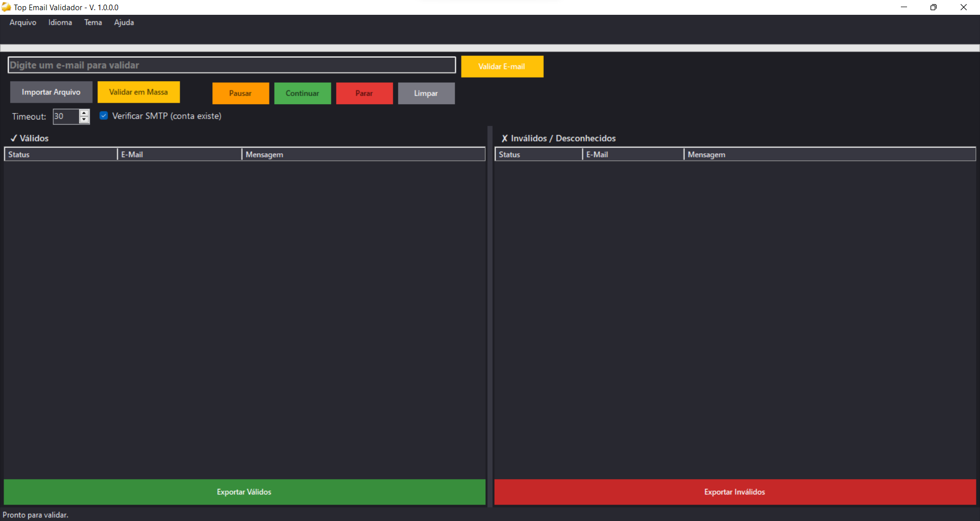Sort Válidos list by E-Mail column
This screenshot has width=980, height=521.
[179, 154]
